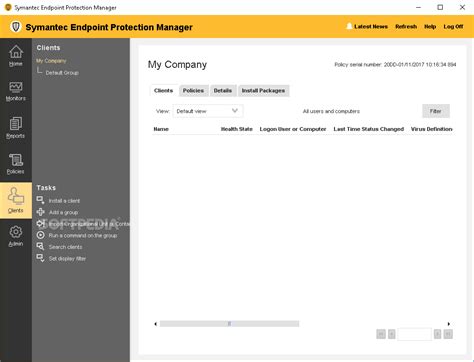Image resolution: width=474 pixels, height=362 pixels.
Task: Sort by Health State column header
Action: 237,129
